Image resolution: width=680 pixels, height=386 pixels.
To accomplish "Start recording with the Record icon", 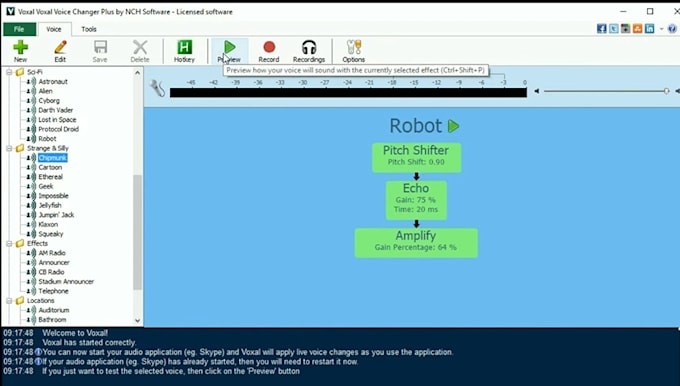I will pos(269,47).
